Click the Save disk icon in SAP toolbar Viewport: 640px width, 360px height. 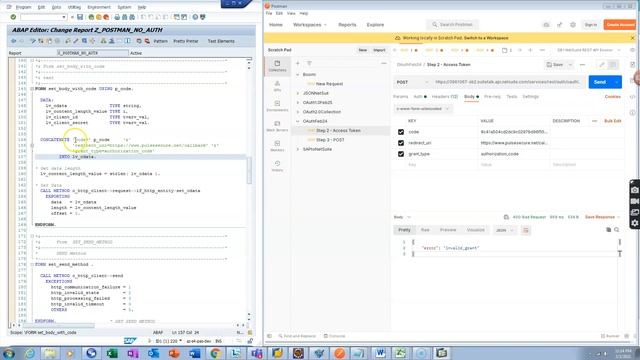tap(80, 17)
